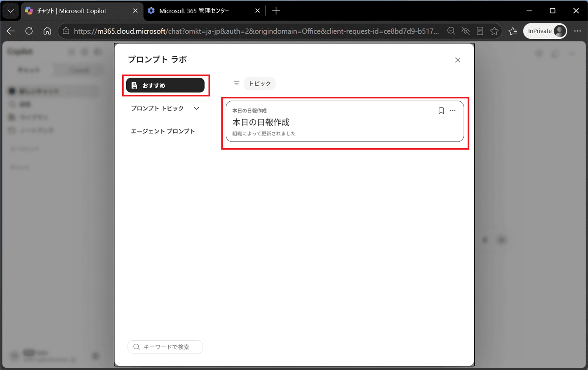588x370 pixels.
Task: Open the favorites list
Action: (513, 31)
